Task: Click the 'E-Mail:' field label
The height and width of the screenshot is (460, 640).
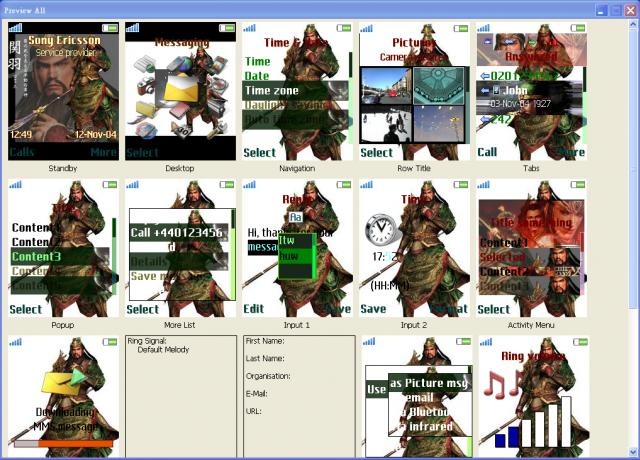Action: (256, 393)
